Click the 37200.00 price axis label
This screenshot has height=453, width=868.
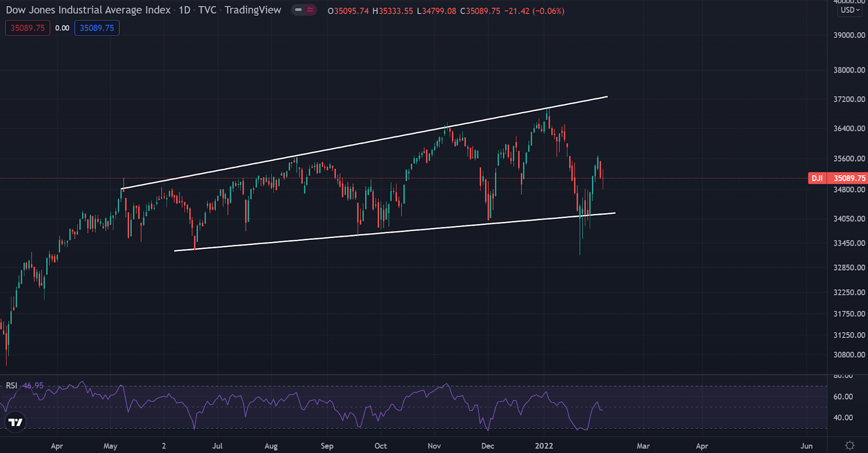(x=849, y=99)
